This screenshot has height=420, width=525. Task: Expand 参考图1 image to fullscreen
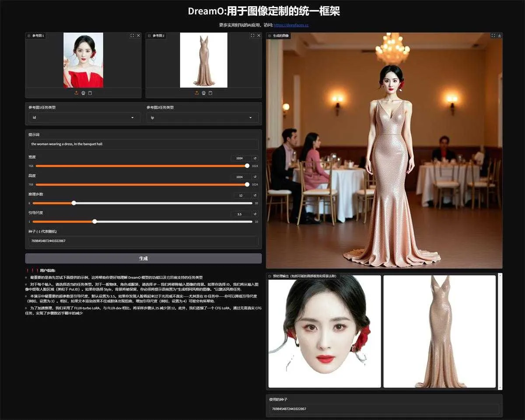(132, 35)
